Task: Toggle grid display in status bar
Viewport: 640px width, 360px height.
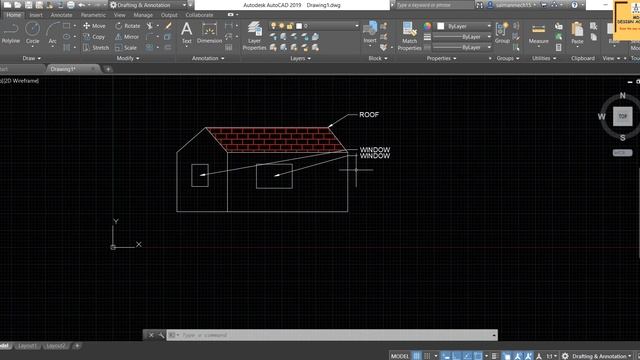Action: 417,356
